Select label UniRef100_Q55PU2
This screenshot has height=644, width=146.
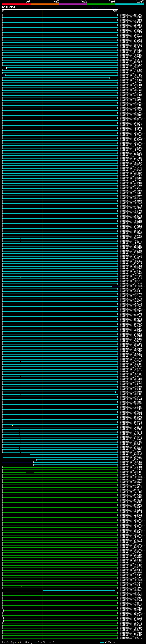click(131, 294)
